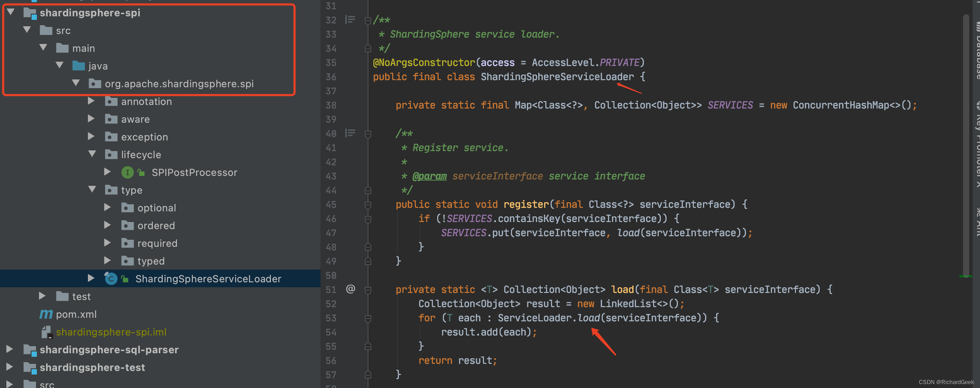Image resolution: width=980 pixels, height=388 pixels.
Task: Select shardingsphere-spi.iml file
Action: (111, 332)
